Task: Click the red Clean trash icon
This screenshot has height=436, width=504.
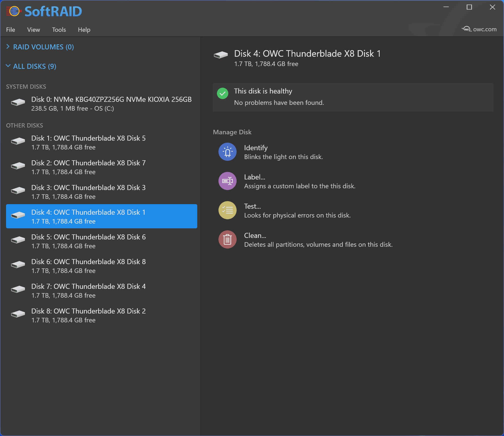Action: coord(227,240)
